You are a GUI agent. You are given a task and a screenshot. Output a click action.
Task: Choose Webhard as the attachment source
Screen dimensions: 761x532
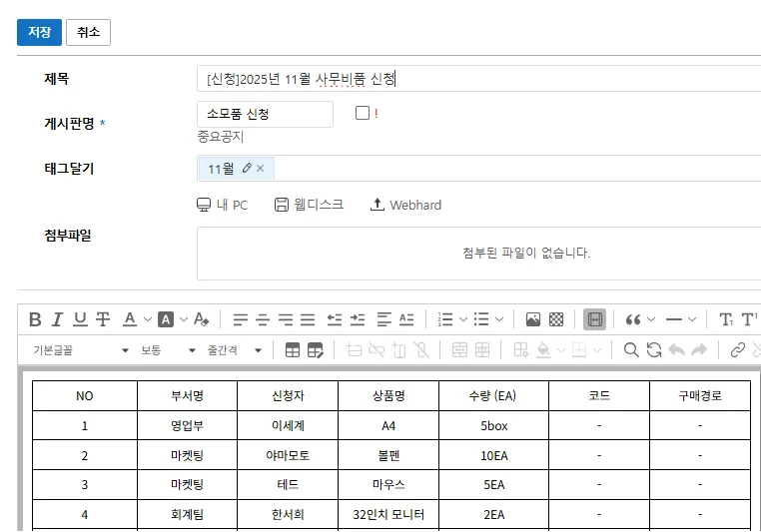tap(405, 205)
